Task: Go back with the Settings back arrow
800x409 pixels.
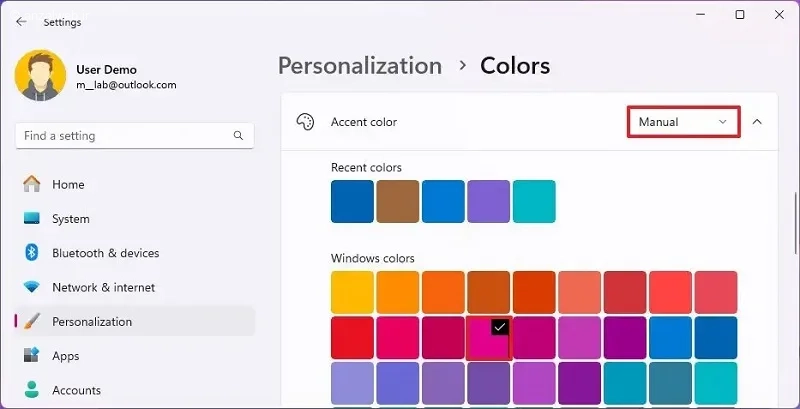Action: 21,22
